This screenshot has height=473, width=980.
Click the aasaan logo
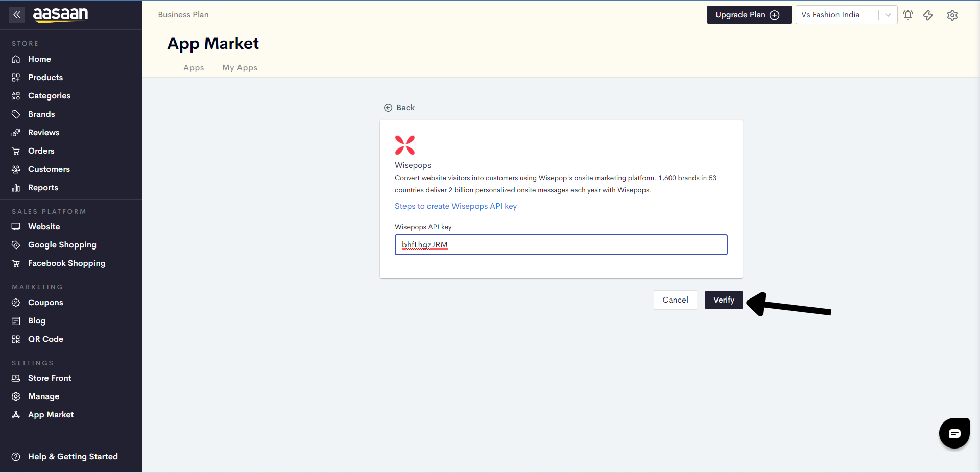(60, 15)
